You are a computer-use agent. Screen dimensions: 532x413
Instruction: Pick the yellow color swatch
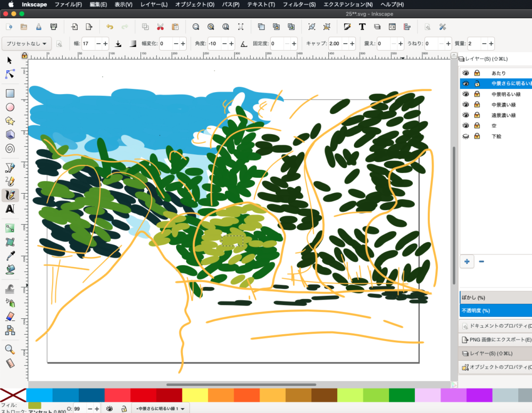click(x=195, y=395)
